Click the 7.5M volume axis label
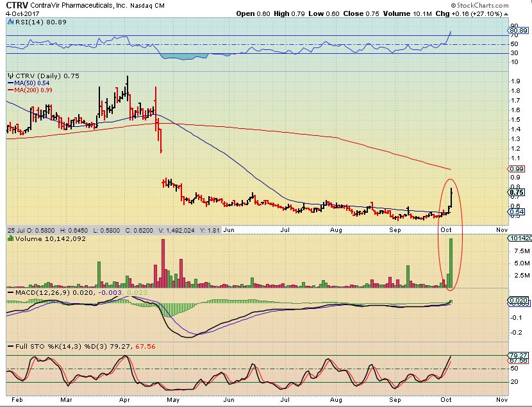 [522, 251]
